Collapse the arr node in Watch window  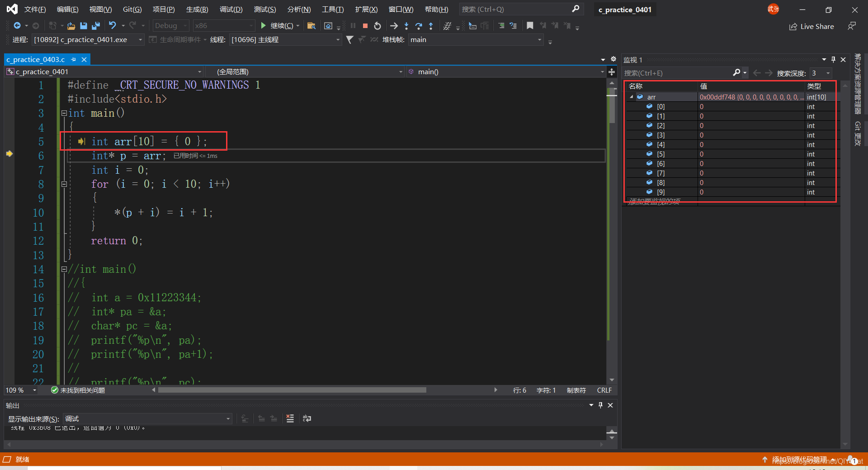[x=632, y=97]
